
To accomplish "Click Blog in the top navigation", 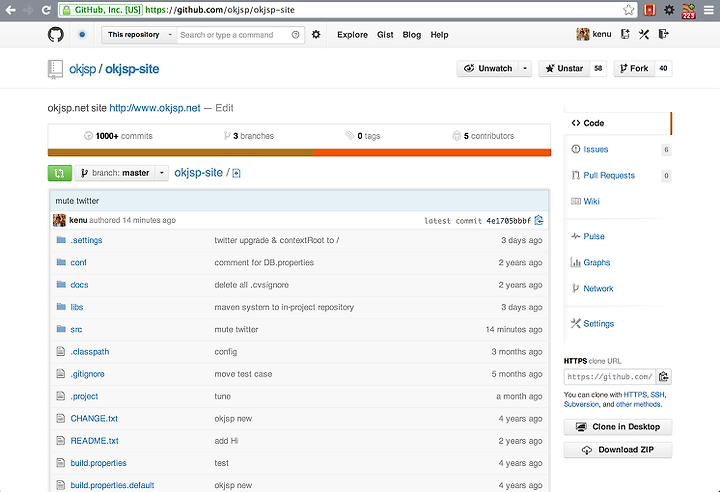I will pyautogui.click(x=411, y=34).
